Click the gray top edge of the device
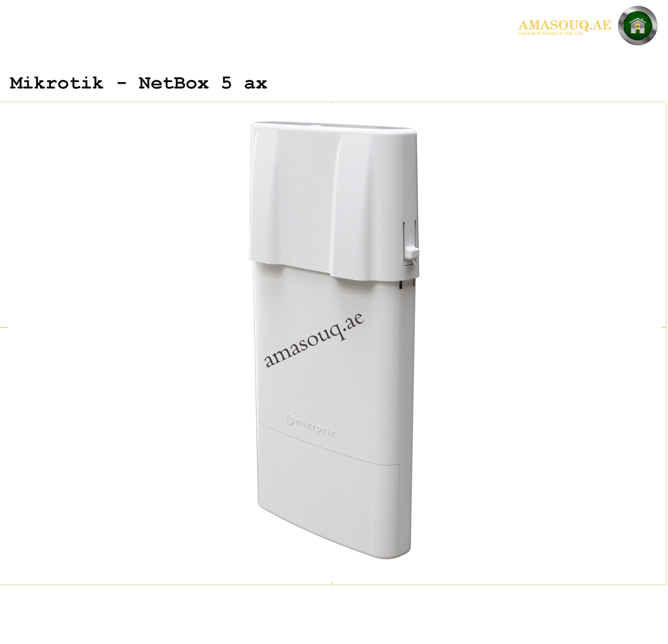Viewport: 668px width, 644px height. point(333,125)
